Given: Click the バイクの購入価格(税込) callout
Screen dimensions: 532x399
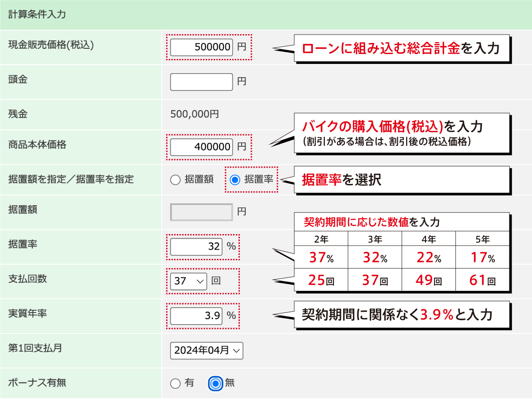Looking at the screenshot, I should (x=402, y=133).
